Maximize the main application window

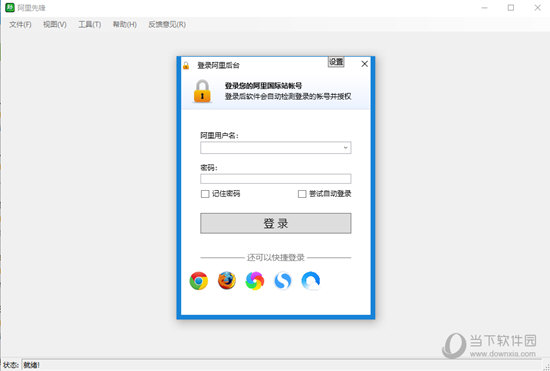coord(511,7)
